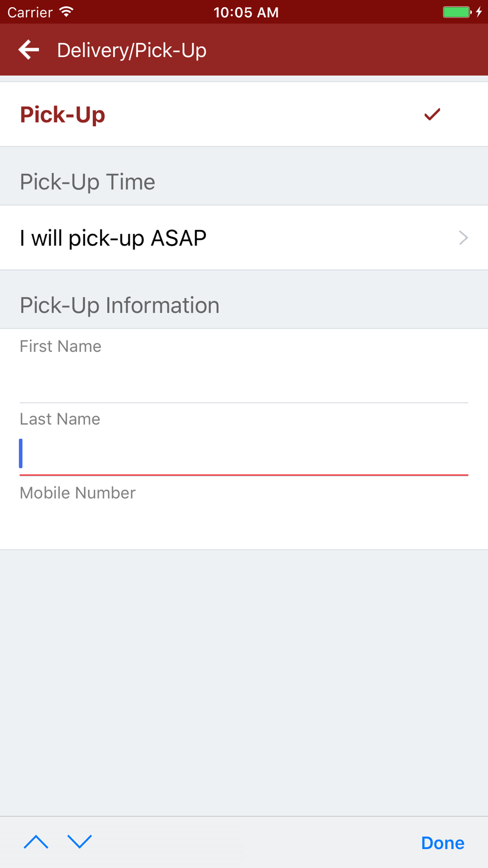
Task: Change the 'I will pick-up ASAP' time
Action: pyautogui.click(x=244, y=238)
